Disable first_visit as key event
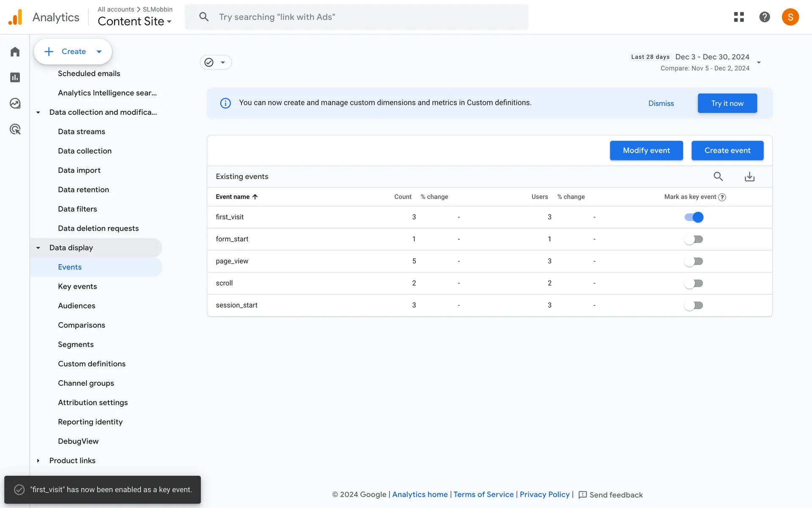This screenshot has height=508, width=812. [x=694, y=217]
